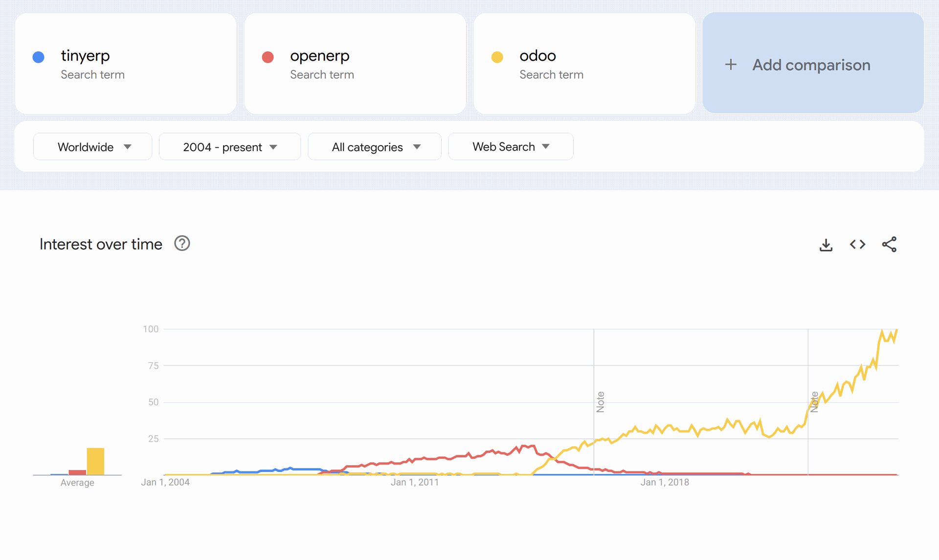Click the blue tinyerp color dot

pyautogui.click(x=38, y=57)
